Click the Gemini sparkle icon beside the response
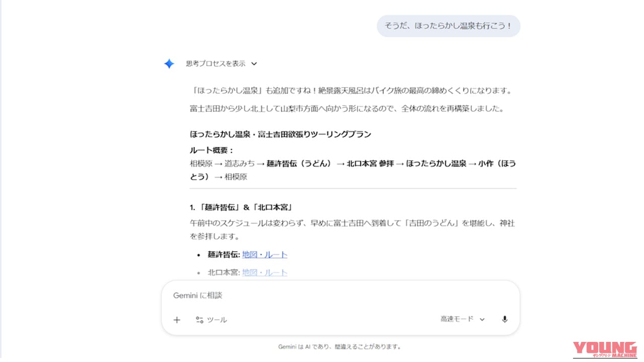 (169, 63)
